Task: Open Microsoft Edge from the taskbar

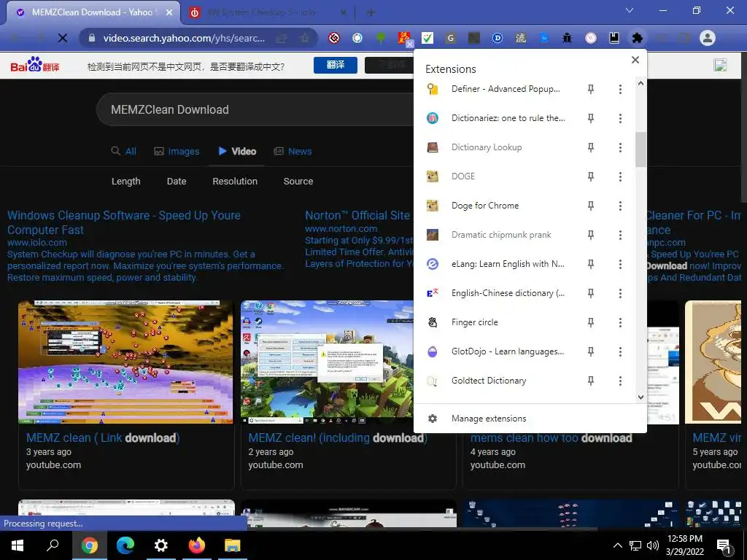Action: coord(125,545)
